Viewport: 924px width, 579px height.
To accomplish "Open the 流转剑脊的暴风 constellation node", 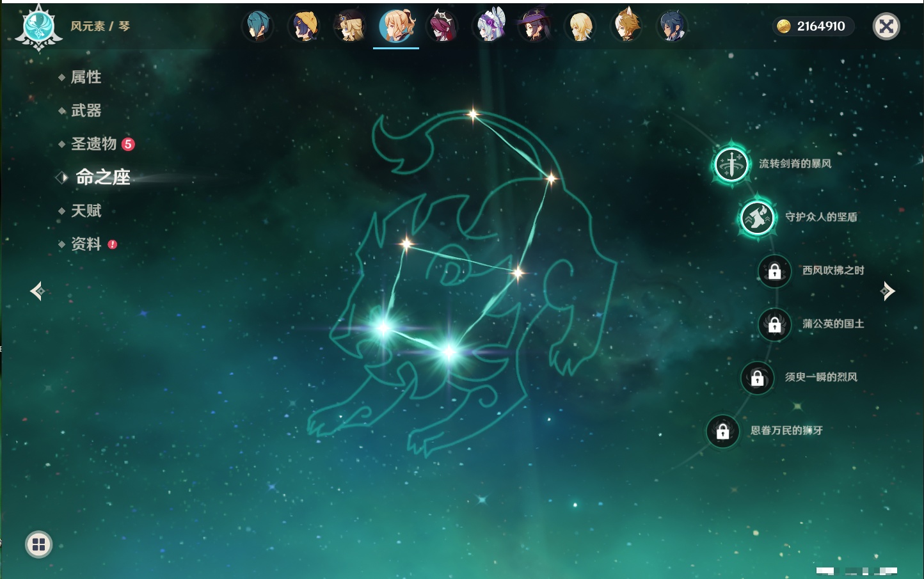I will 731,164.
